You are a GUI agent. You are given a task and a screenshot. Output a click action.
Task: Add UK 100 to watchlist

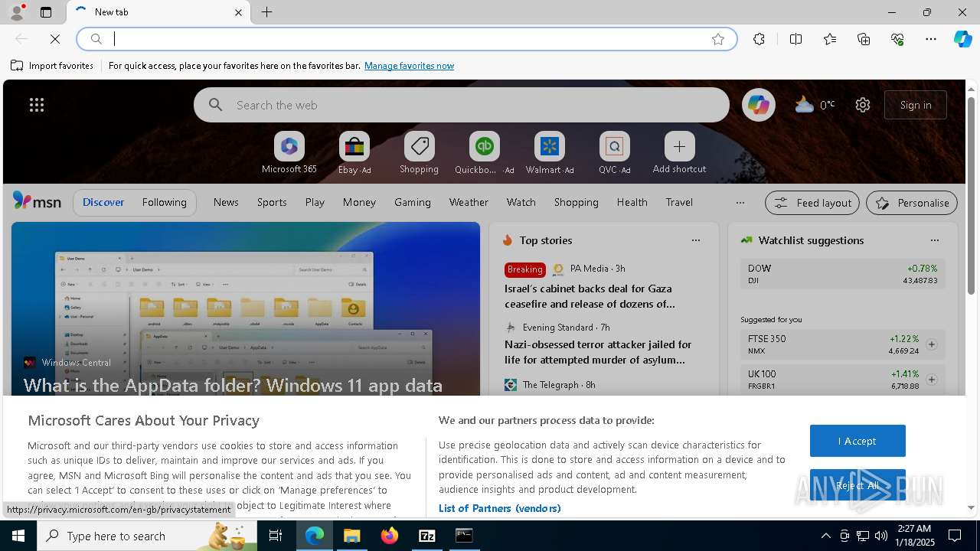[x=932, y=380]
